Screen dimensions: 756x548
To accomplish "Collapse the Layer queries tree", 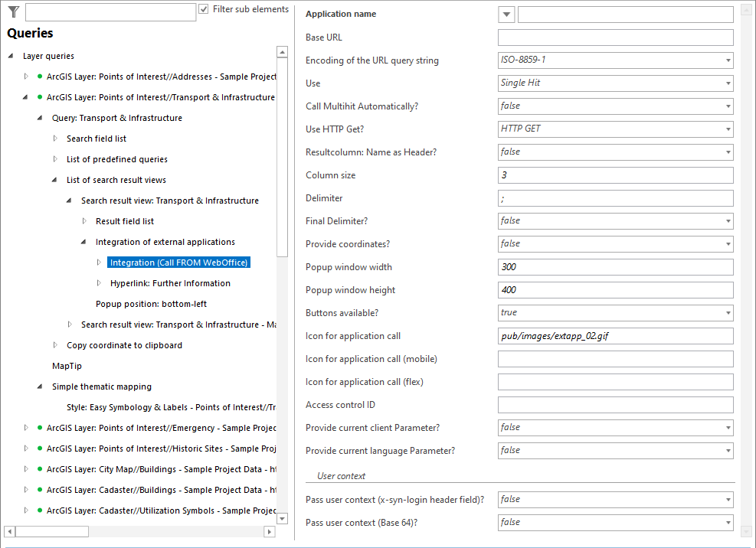I will (x=9, y=55).
